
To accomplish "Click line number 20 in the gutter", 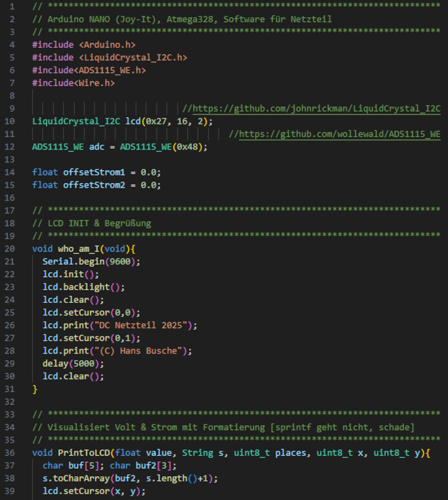I will [x=11, y=248].
